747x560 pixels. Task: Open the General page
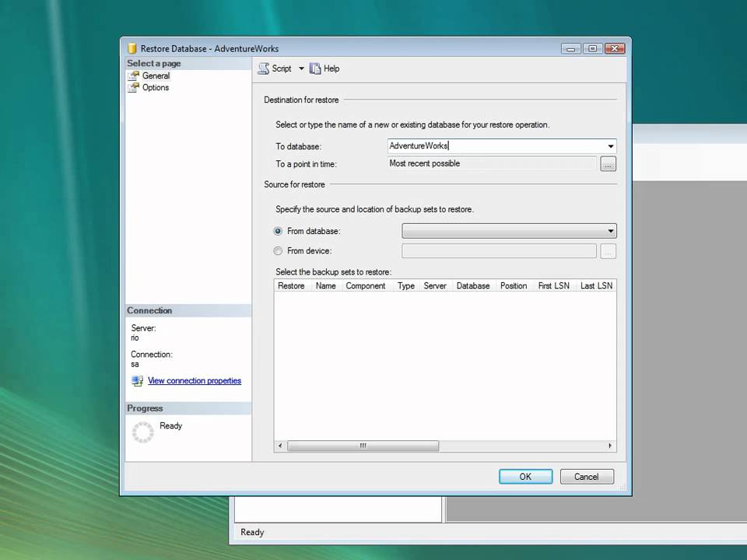coord(156,75)
